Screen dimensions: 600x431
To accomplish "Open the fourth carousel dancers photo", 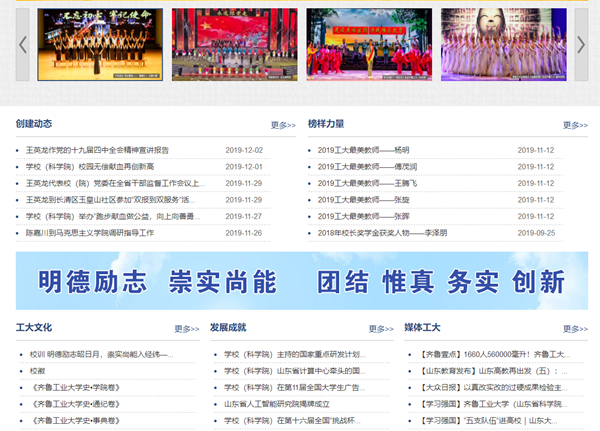I will point(503,44).
